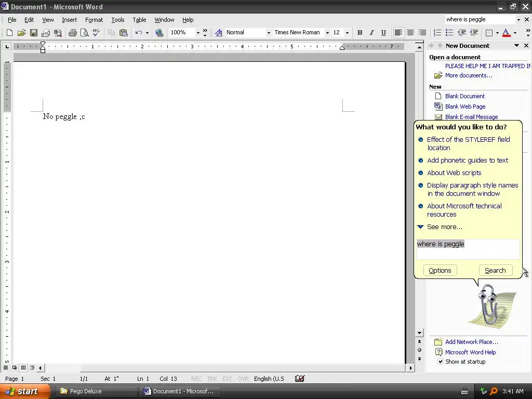This screenshot has height=399, width=532.
Task: Click the Options button in the Assistant balloon
Action: (440, 270)
